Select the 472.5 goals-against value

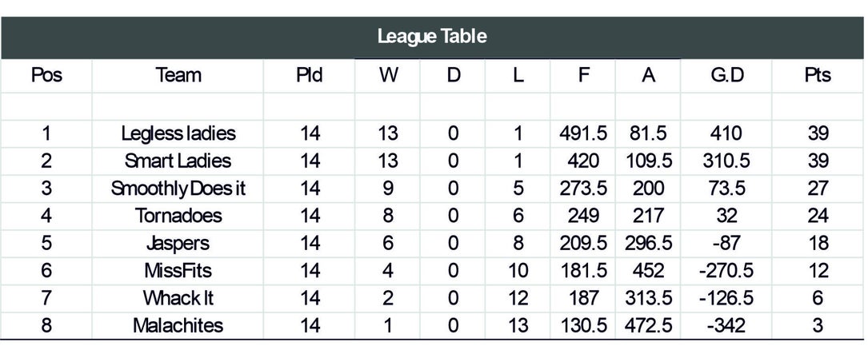pos(648,325)
